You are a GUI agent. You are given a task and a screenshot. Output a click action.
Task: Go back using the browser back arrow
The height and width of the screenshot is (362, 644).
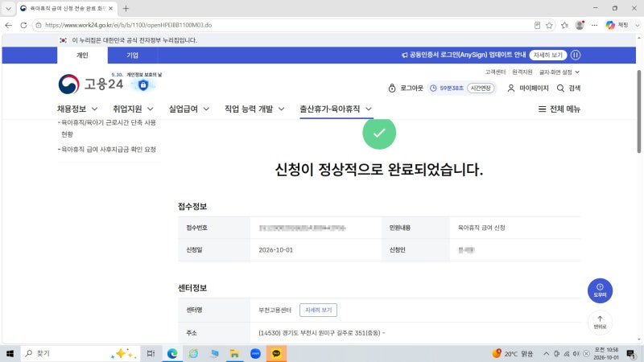[x=8, y=25]
